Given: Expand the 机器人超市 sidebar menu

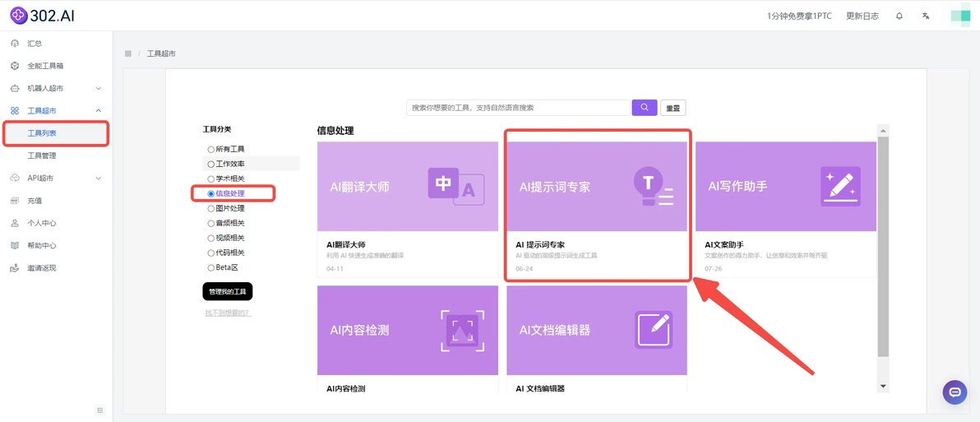Looking at the screenshot, I should click(56, 88).
